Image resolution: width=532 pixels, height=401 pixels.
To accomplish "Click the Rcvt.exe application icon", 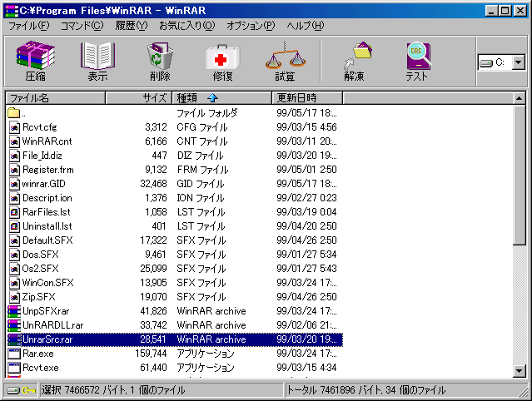I will [x=14, y=368].
